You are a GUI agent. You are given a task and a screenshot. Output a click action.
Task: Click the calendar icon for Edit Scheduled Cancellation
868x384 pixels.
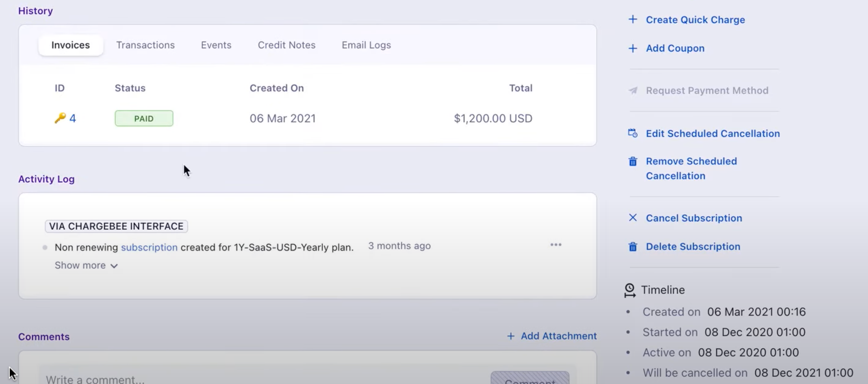[633, 133]
